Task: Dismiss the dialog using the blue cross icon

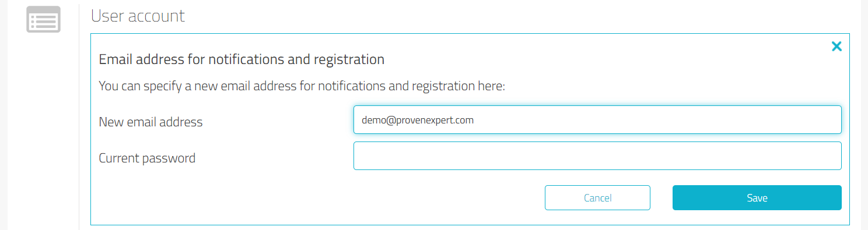Action: (836, 47)
